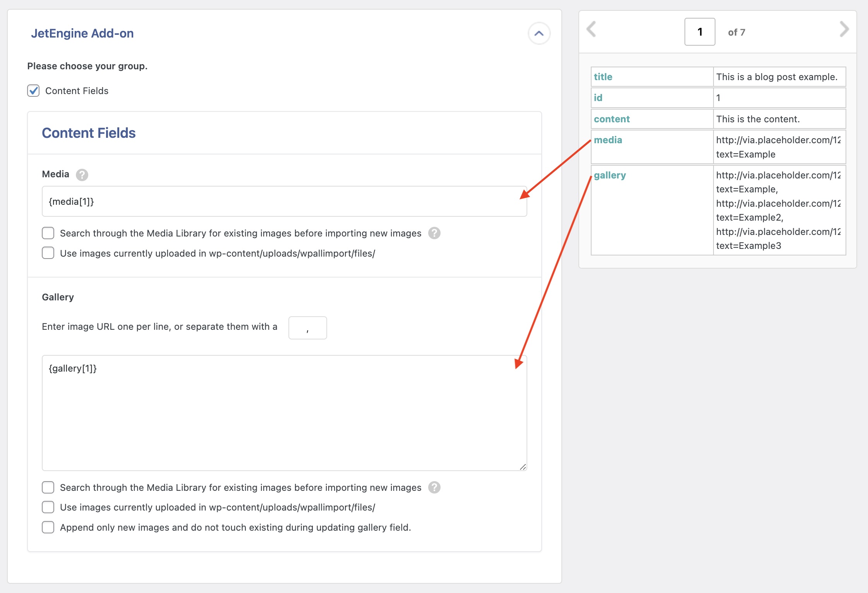
Task: Check Media's use images currently uploaded option
Action: [x=48, y=253]
